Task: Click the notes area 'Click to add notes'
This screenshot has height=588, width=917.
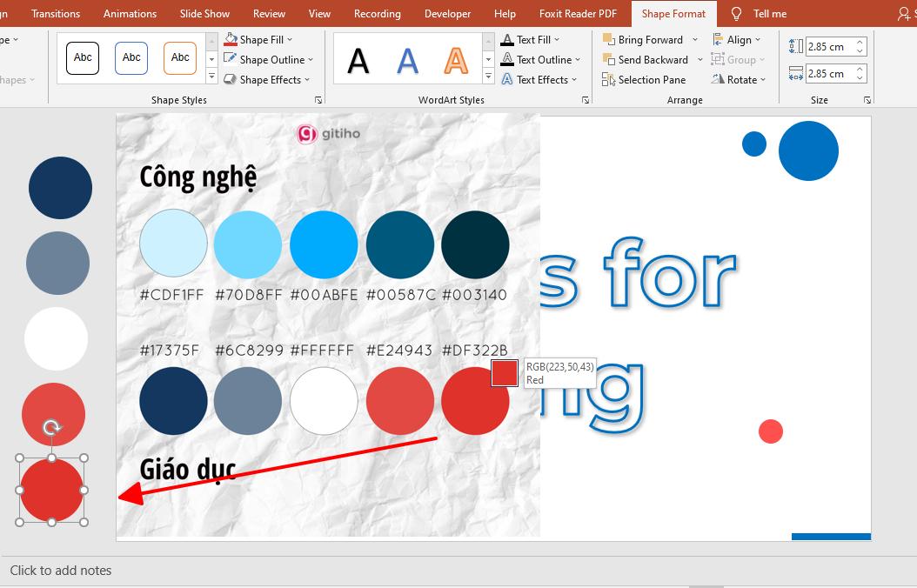Action: point(61,571)
